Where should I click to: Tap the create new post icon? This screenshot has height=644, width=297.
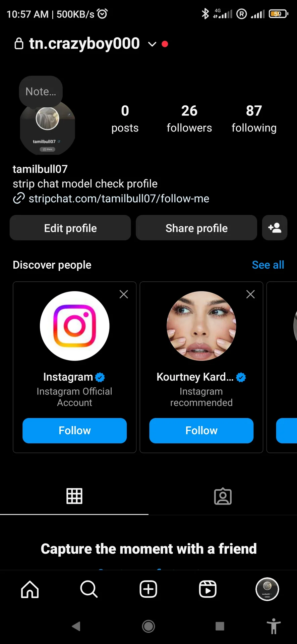pyautogui.click(x=148, y=589)
